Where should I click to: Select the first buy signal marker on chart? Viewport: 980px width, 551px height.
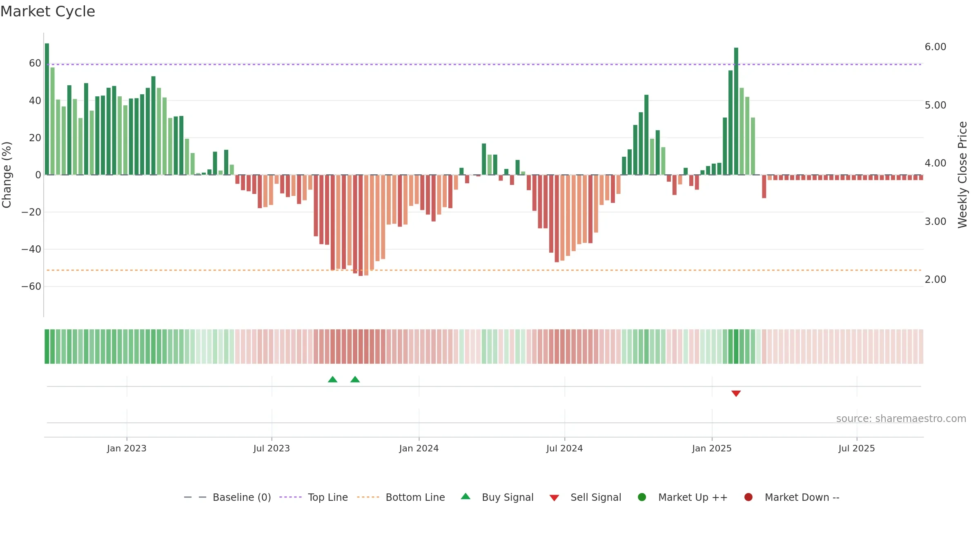333,380
